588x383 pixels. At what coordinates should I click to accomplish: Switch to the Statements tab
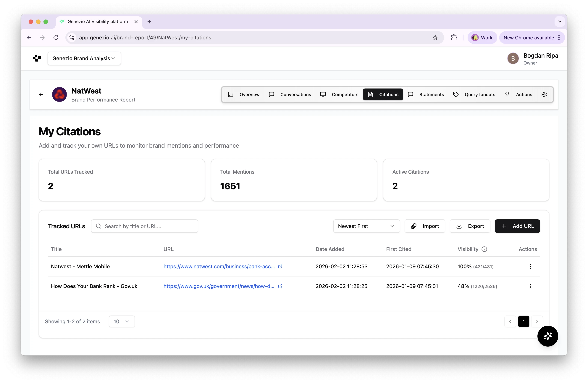pyautogui.click(x=432, y=94)
